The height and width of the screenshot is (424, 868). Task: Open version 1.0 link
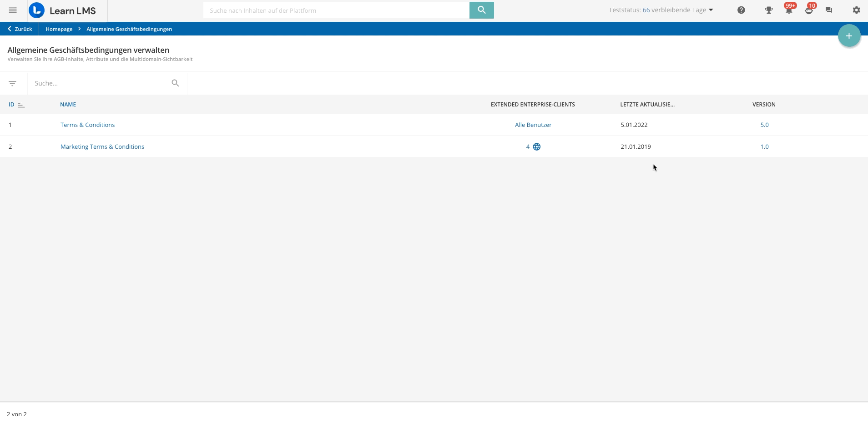(x=764, y=146)
